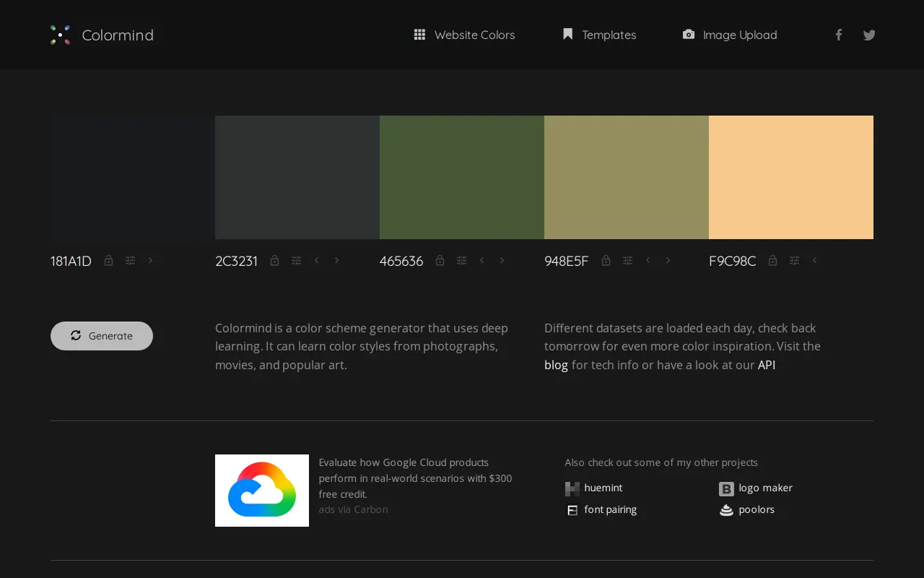Visit the huemint project

(593, 488)
